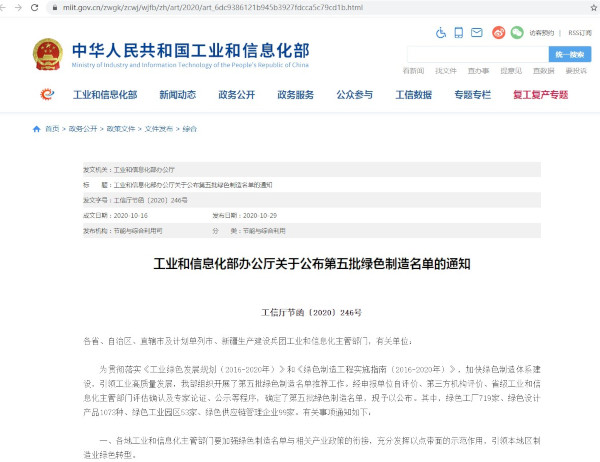Click 首页 in the breadcrumb
Image resolution: width=600 pixels, height=462 pixels.
point(52,129)
